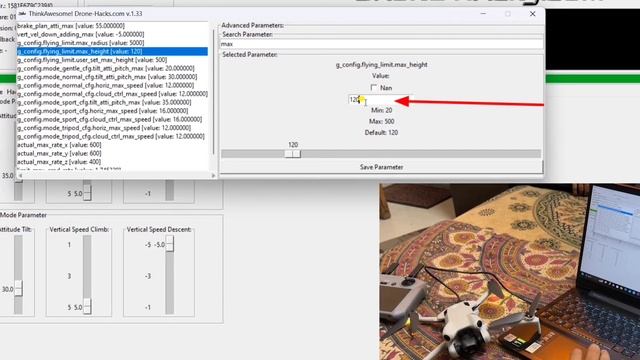The width and height of the screenshot is (640, 360).
Task: Click the Search Parameter field containing max
Action: click(381, 44)
